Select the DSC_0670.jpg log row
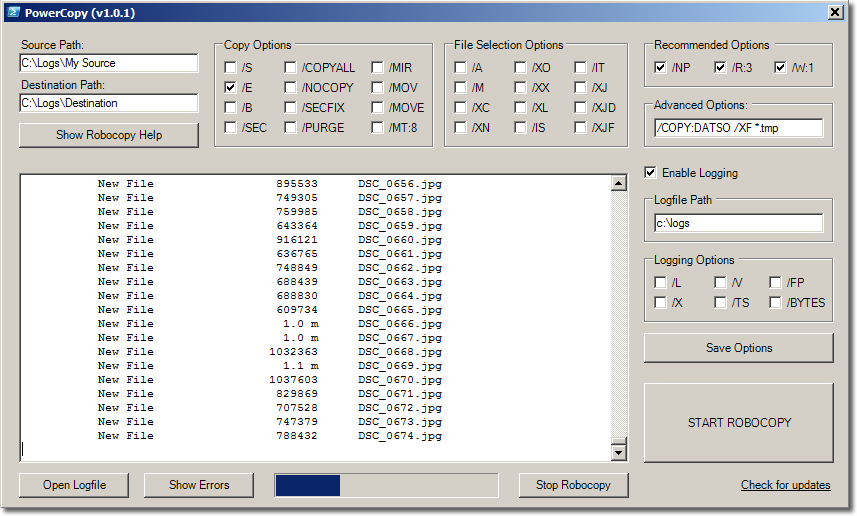The image size is (857, 516). coord(270,380)
